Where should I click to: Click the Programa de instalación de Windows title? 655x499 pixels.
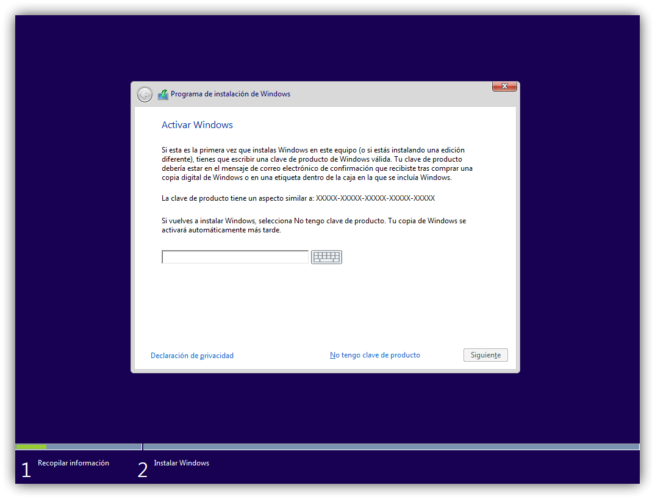(x=230, y=94)
